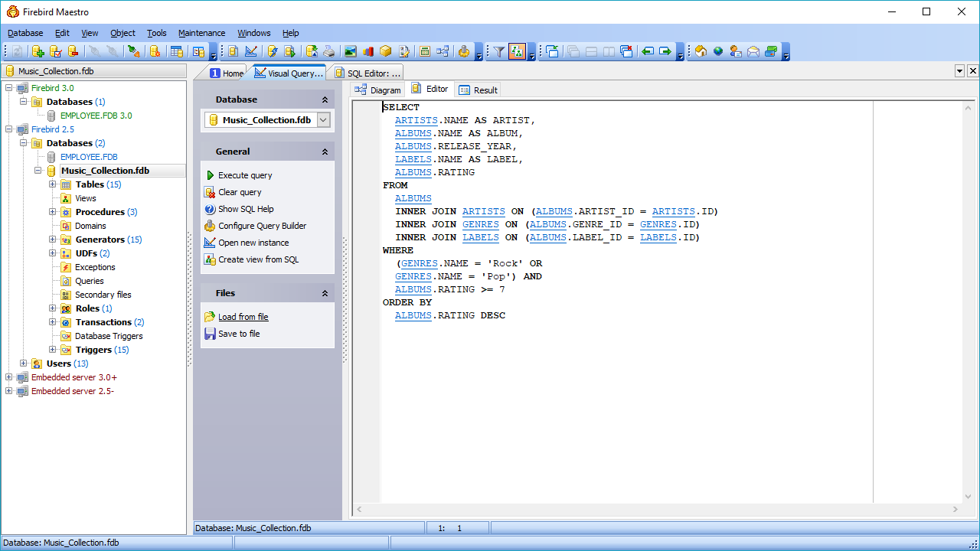980x551 pixels.
Task: Click the green back arrow window icon
Action: [648, 51]
